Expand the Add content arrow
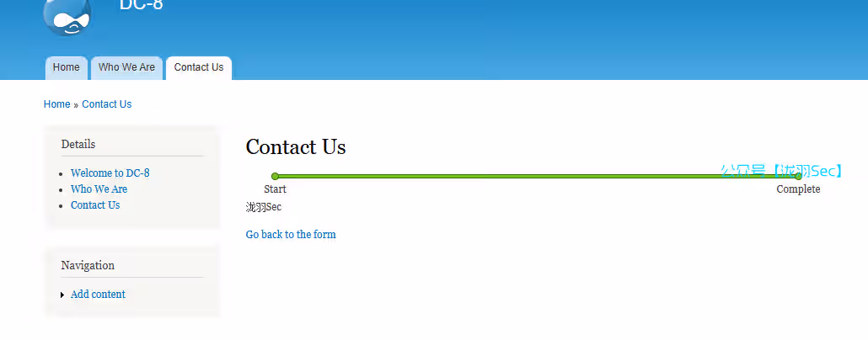This screenshot has height=340, width=868. pos(62,295)
